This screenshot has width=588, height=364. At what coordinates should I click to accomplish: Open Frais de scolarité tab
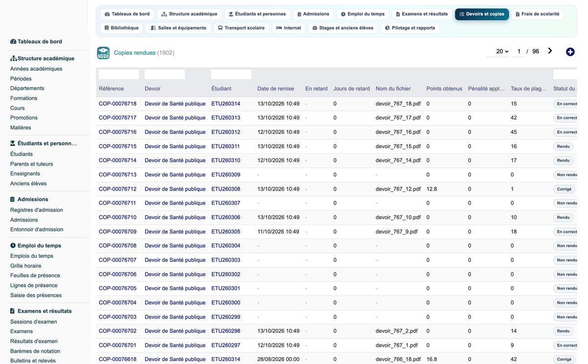coord(538,14)
